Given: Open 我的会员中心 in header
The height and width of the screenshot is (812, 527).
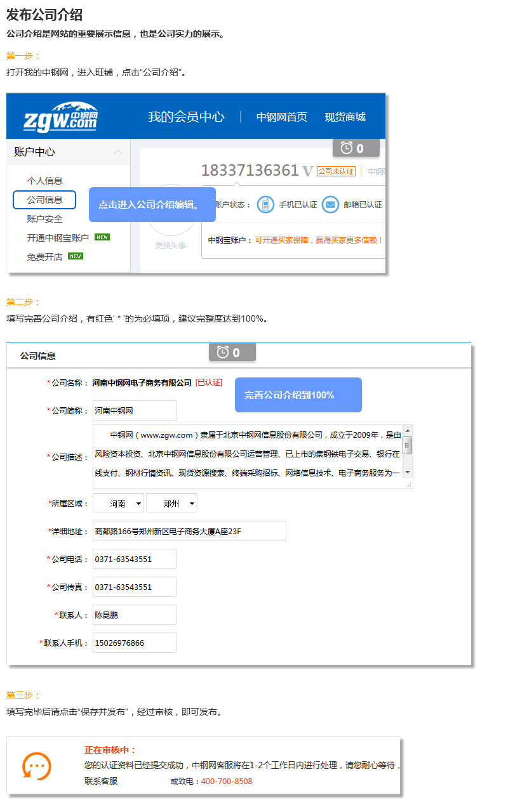Looking at the screenshot, I should click(186, 117).
